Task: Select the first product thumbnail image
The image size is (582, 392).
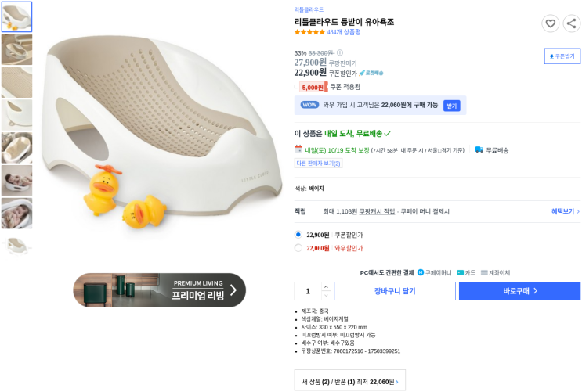Action: 16,16
